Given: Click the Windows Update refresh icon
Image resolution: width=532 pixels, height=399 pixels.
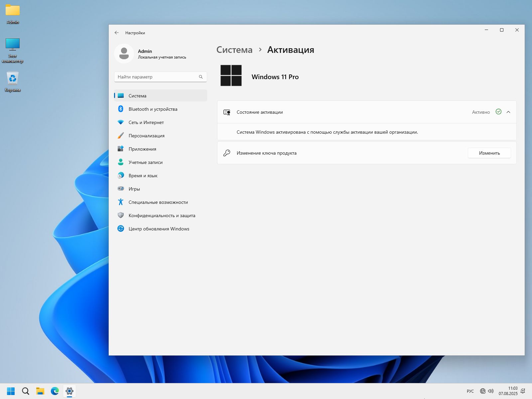Looking at the screenshot, I should 121,229.
